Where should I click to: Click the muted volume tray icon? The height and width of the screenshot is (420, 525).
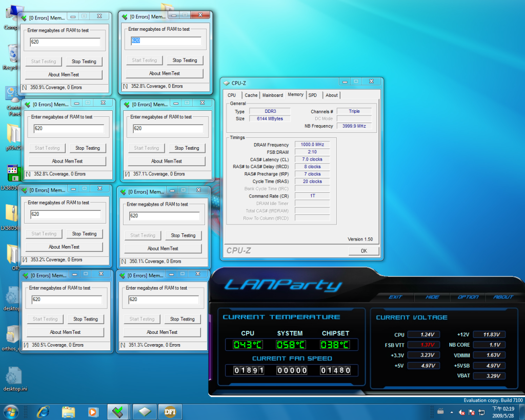[x=462, y=412]
